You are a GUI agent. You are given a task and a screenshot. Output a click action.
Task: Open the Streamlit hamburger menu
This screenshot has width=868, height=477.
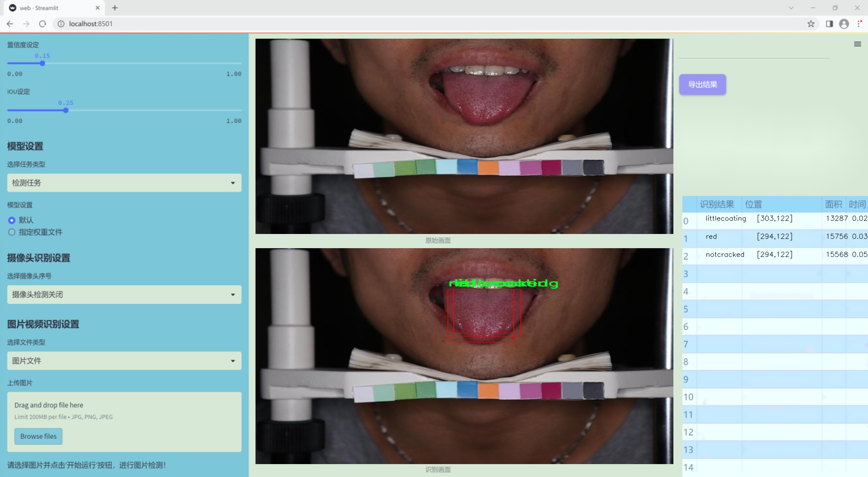[x=857, y=44]
